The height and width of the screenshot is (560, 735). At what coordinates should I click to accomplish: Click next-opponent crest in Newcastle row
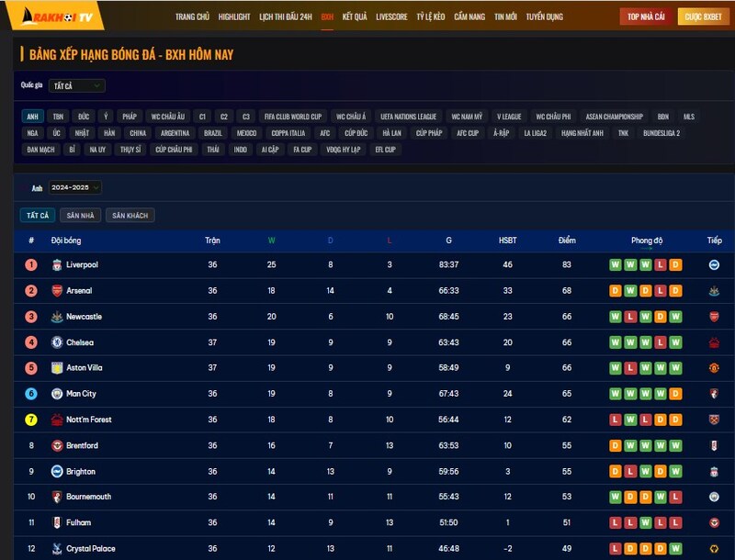(x=714, y=317)
